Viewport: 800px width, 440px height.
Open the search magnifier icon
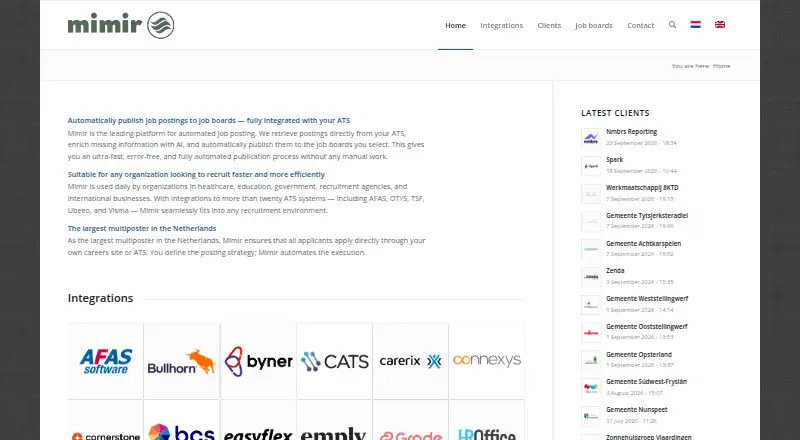click(x=672, y=25)
